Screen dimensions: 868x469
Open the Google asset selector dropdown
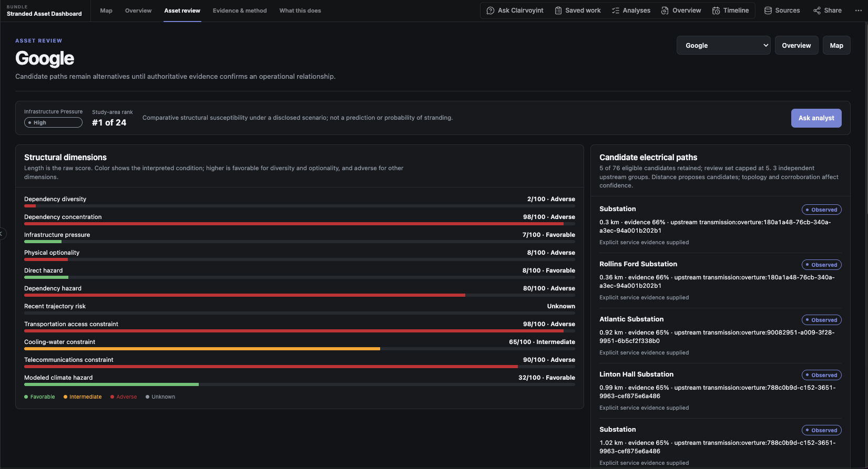pyautogui.click(x=723, y=46)
